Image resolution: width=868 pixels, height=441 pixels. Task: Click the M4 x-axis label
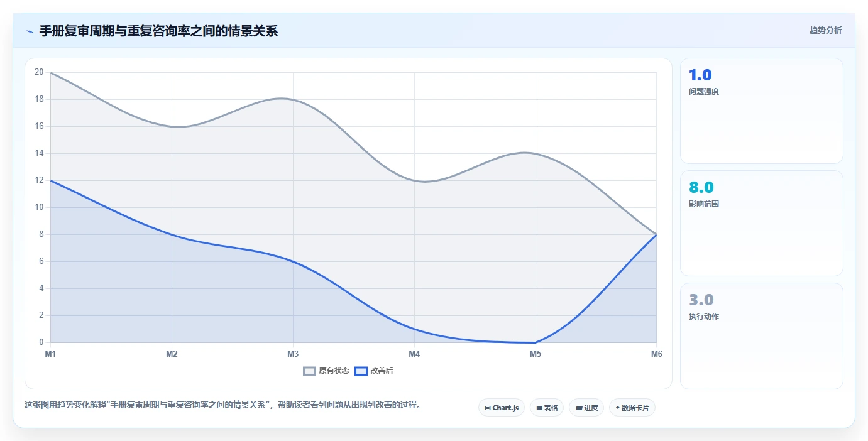(x=414, y=354)
